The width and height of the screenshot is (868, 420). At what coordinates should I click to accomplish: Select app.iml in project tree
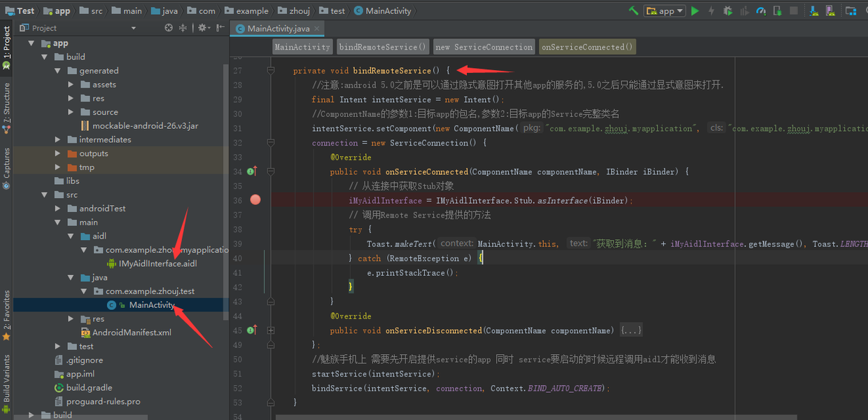[x=75, y=374]
